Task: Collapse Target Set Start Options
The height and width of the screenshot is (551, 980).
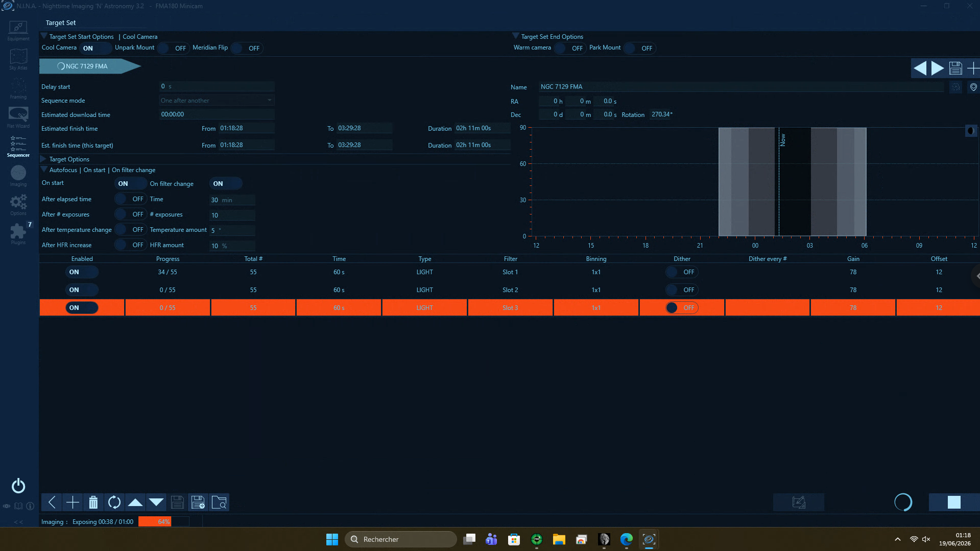Action: click(44, 36)
